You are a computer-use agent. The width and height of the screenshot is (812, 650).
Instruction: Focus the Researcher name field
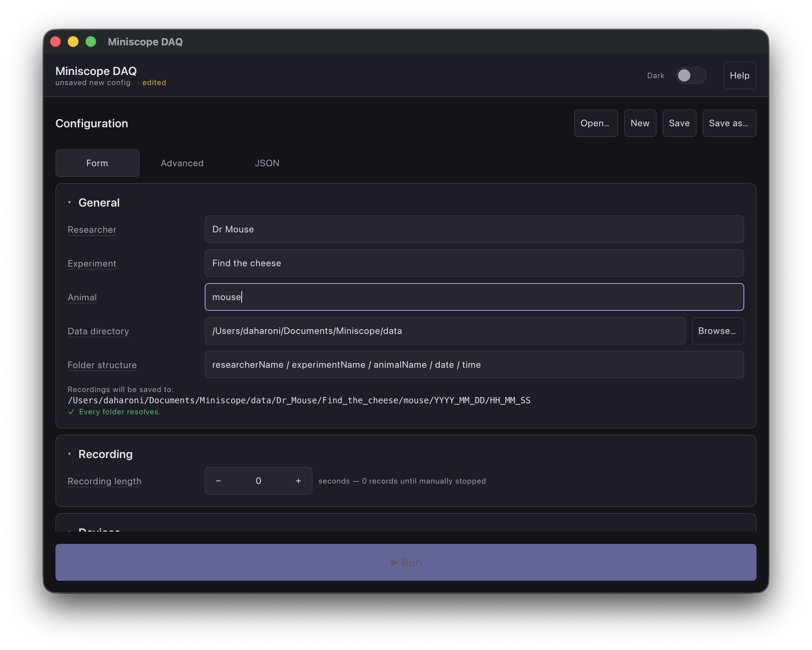click(474, 229)
